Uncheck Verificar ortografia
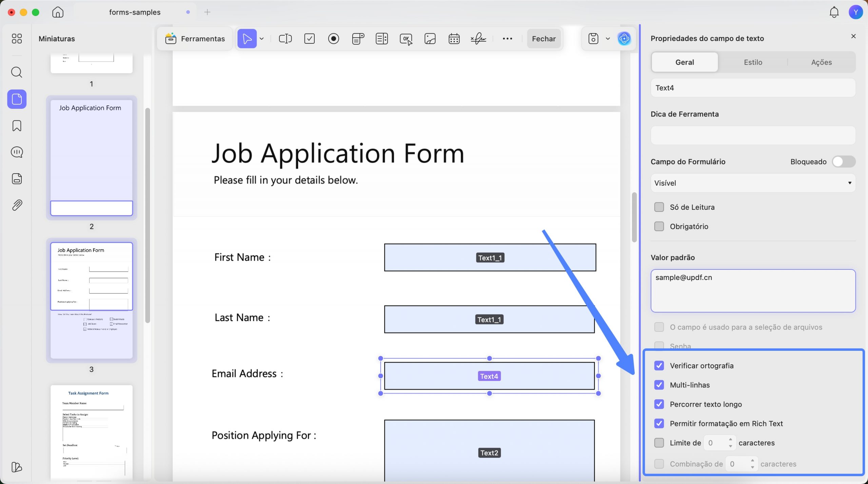Image resolution: width=868 pixels, height=484 pixels. pyautogui.click(x=659, y=366)
